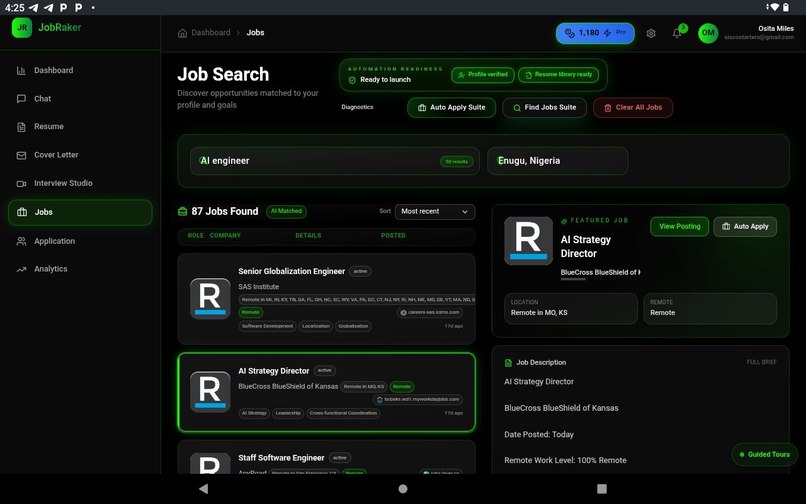Click Job Description document icon
The width and height of the screenshot is (806, 504).
508,363
